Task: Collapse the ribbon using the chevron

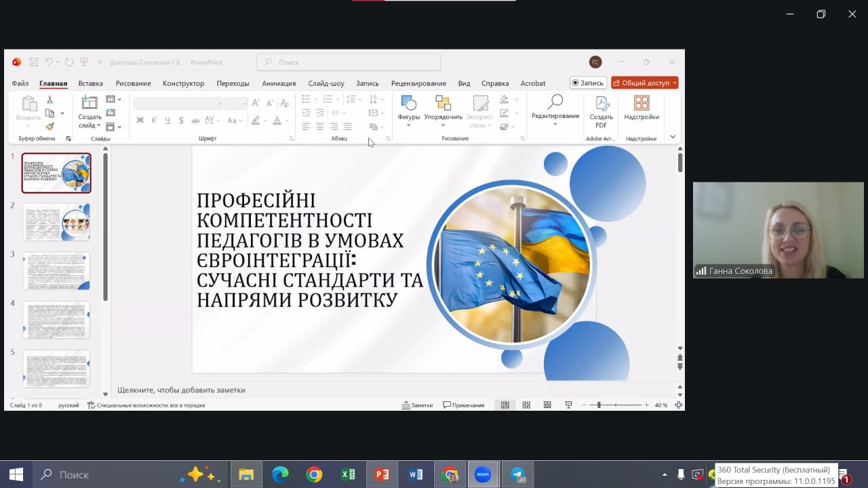Action: click(673, 137)
